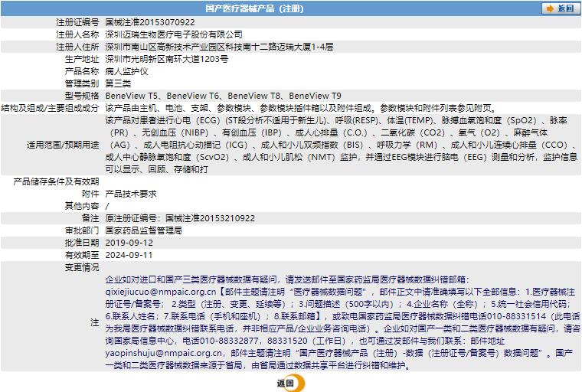Click the 管理类别 label

click(x=82, y=83)
